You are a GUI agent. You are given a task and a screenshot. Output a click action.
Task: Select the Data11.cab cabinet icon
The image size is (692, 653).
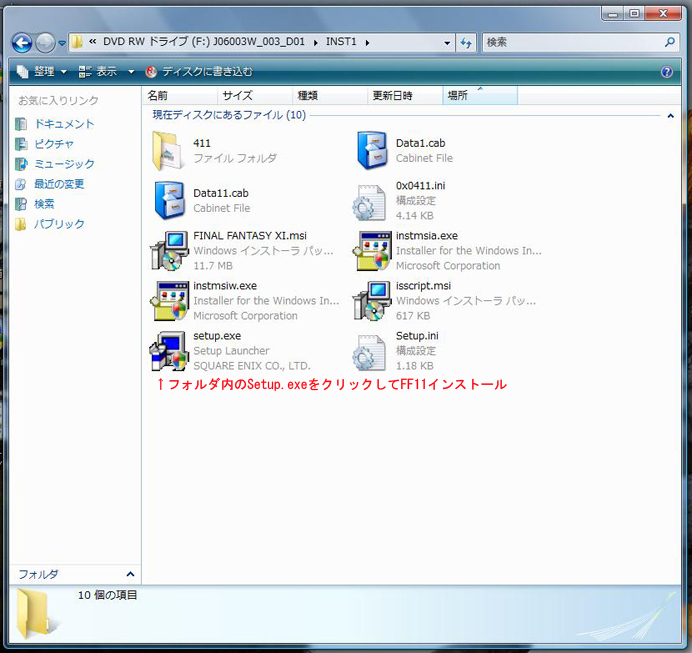point(169,200)
